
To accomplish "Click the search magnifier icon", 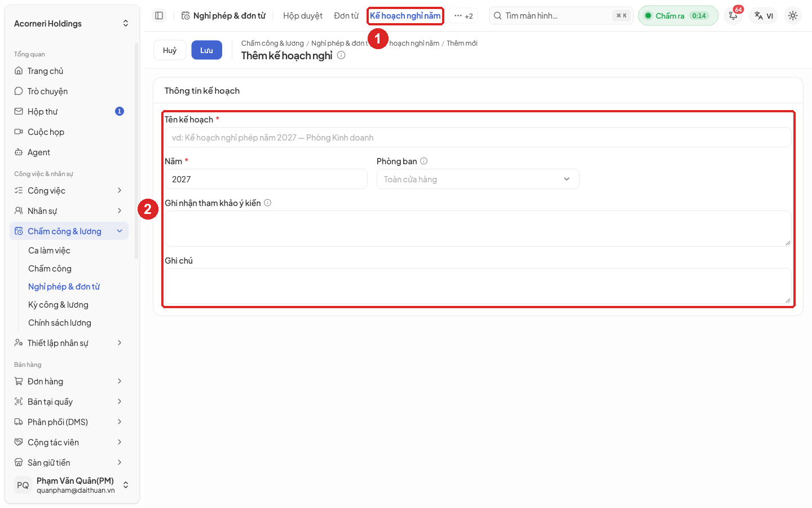I will pos(497,16).
